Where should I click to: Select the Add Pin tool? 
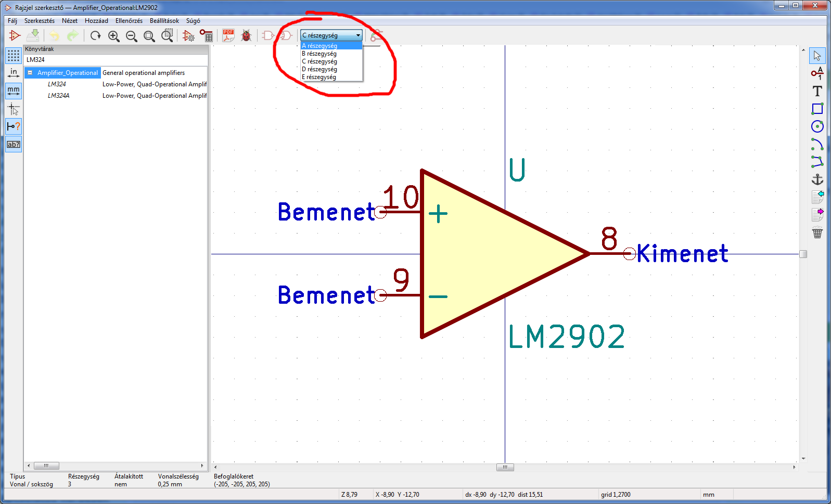point(817,73)
